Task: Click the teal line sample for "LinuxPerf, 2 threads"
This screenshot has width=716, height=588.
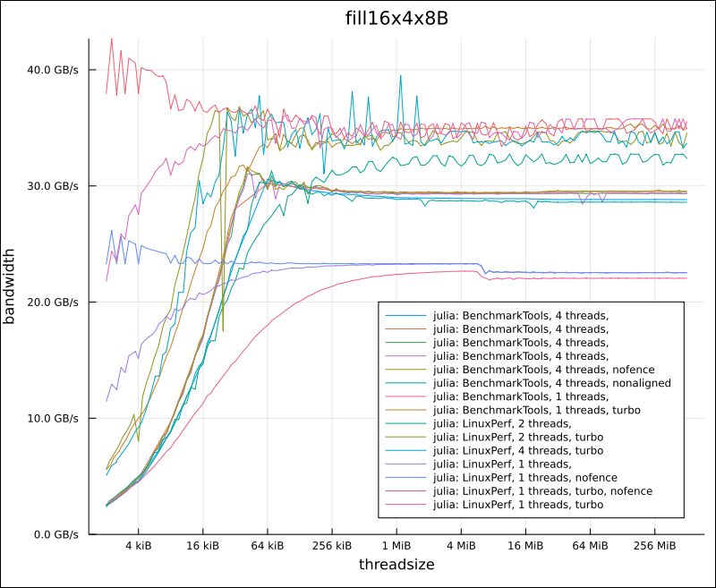Action: coord(407,424)
